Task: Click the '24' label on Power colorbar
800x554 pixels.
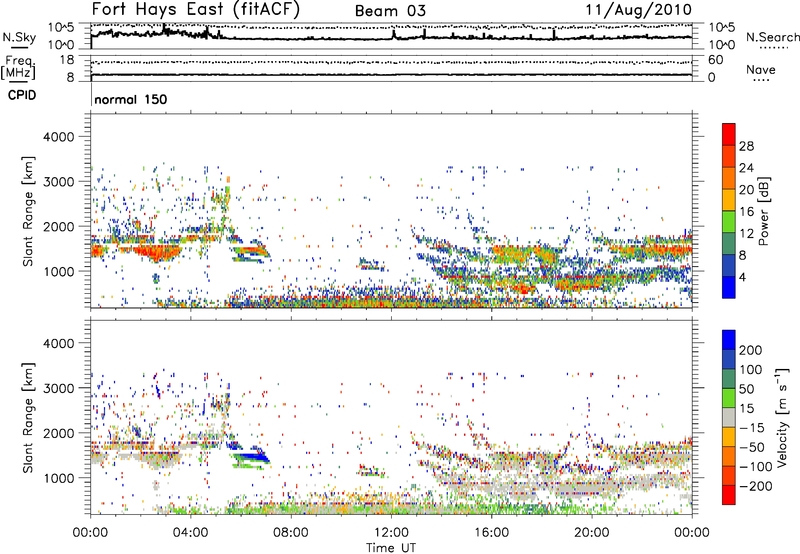Action: (x=746, y=168)
